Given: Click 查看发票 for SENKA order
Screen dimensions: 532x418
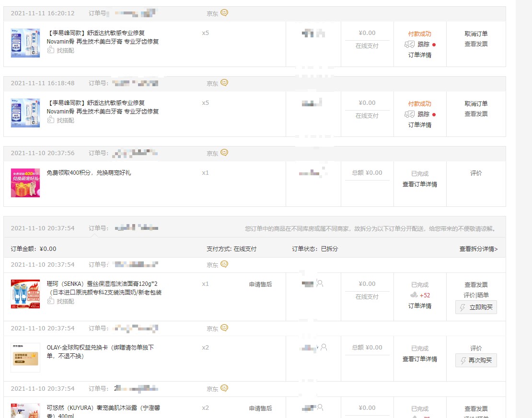Looking at the screenshot, I should [476, 285].
